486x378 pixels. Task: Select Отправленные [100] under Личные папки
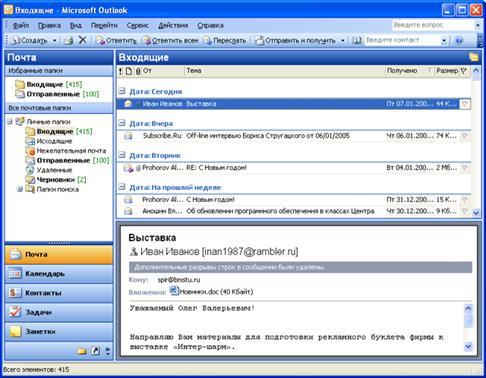click(68, 160)
